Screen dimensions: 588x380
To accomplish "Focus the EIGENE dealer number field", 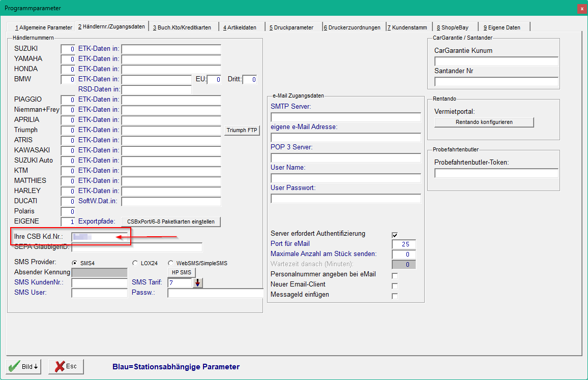I will pos(68,221).
